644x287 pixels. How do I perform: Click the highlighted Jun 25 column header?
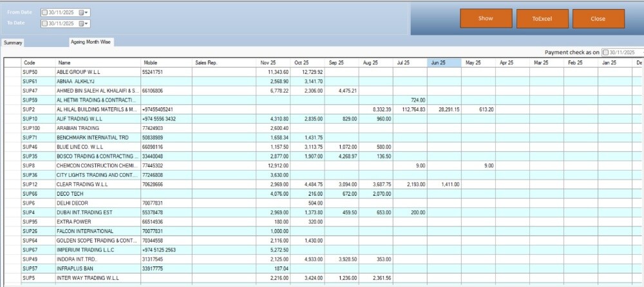[444, 63]
